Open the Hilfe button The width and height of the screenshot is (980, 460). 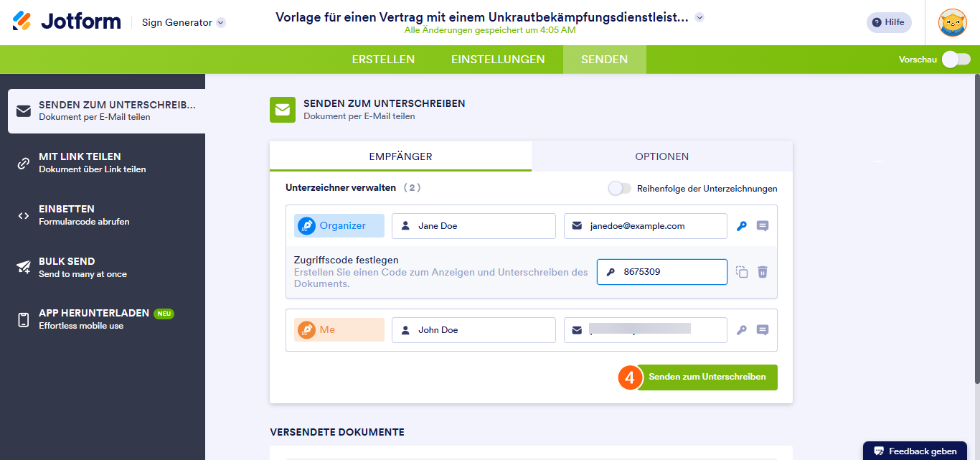[x=888, y=22]
